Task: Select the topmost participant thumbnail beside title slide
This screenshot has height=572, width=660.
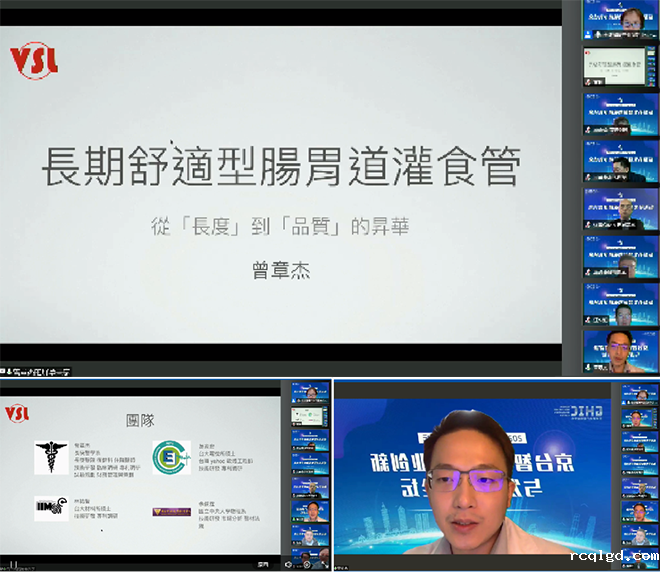Action: point(621,20)
